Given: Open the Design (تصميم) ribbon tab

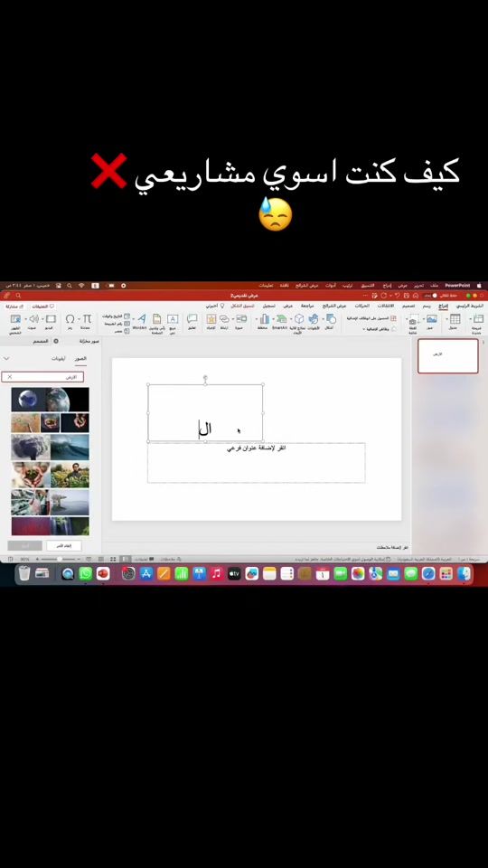Looking at the screenshot, I should [x=409, y=306].
